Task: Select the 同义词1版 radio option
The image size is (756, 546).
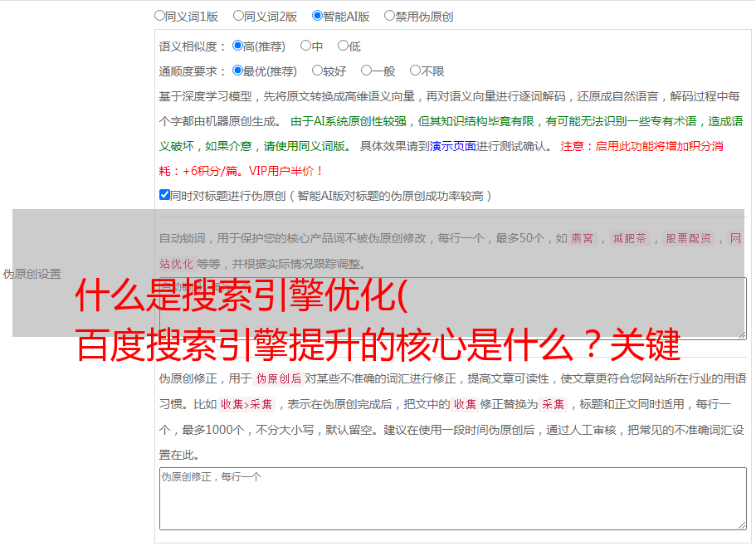Action: [159, 16]
